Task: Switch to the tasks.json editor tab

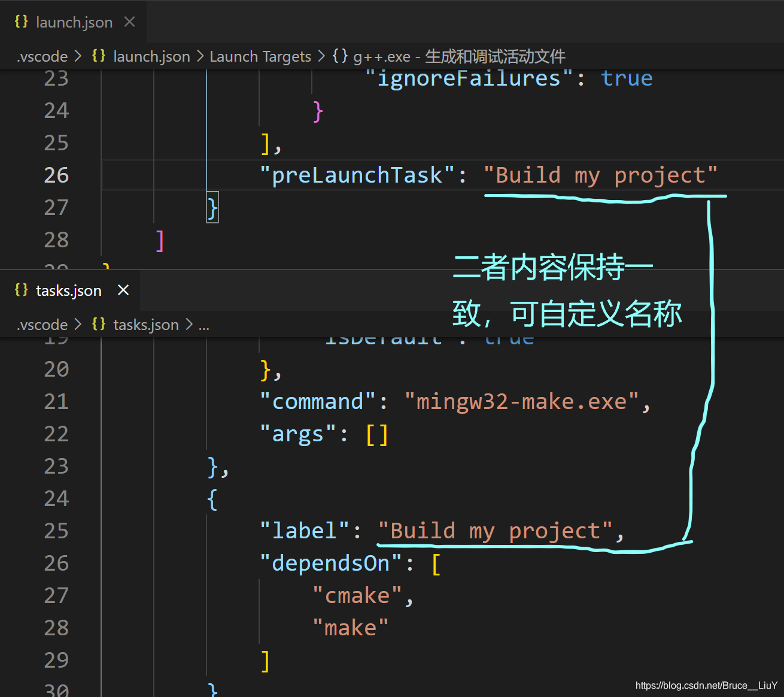Action: tap(70, 290)
